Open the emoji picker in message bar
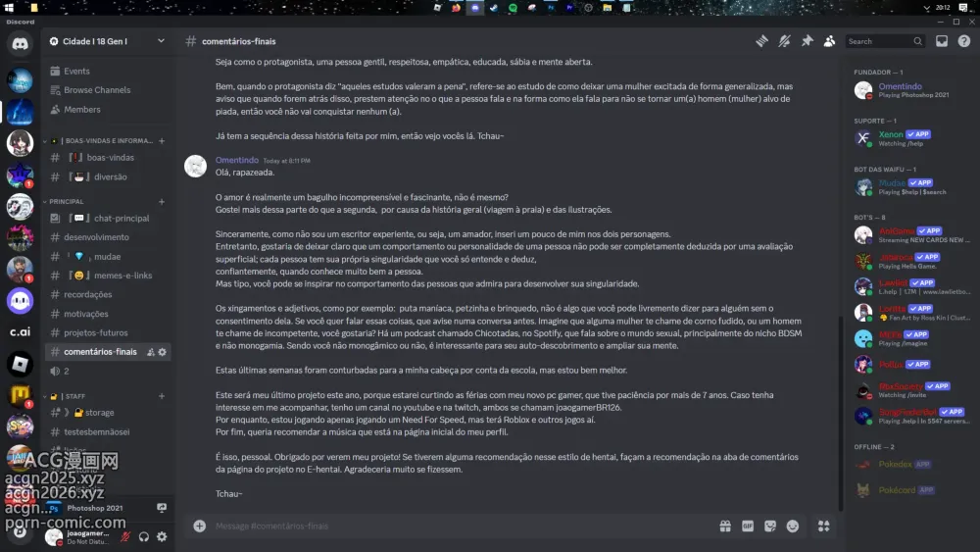This screenshot has width=980, height=552. pos(793,527)
